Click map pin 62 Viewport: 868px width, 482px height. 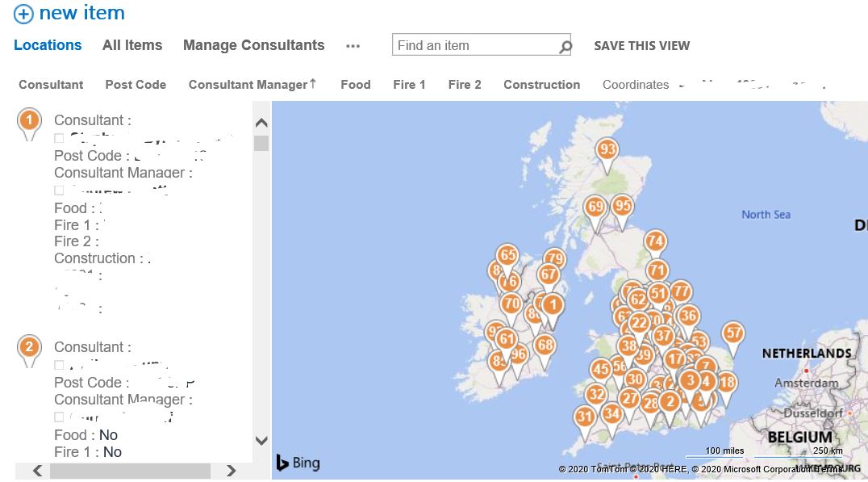coord(638,300)
